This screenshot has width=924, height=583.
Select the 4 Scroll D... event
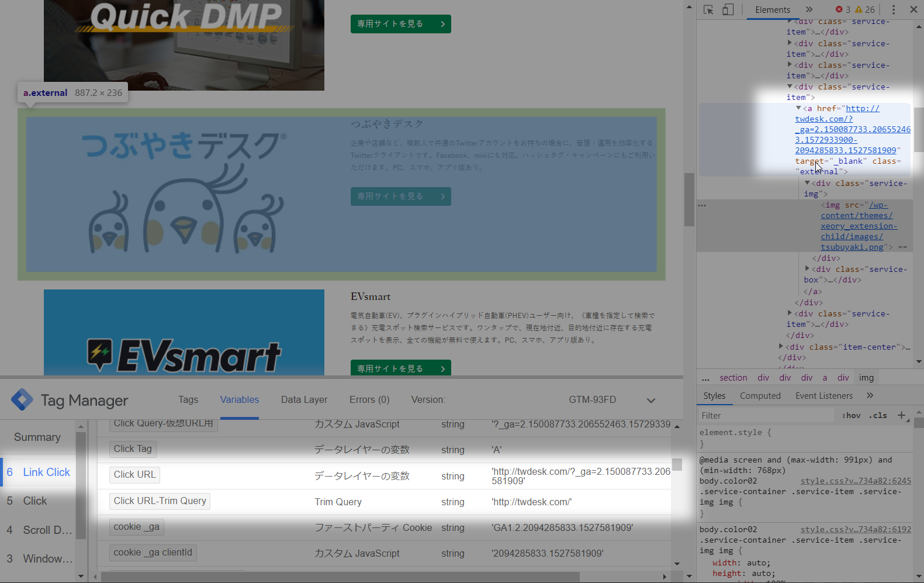click(39, 530)
